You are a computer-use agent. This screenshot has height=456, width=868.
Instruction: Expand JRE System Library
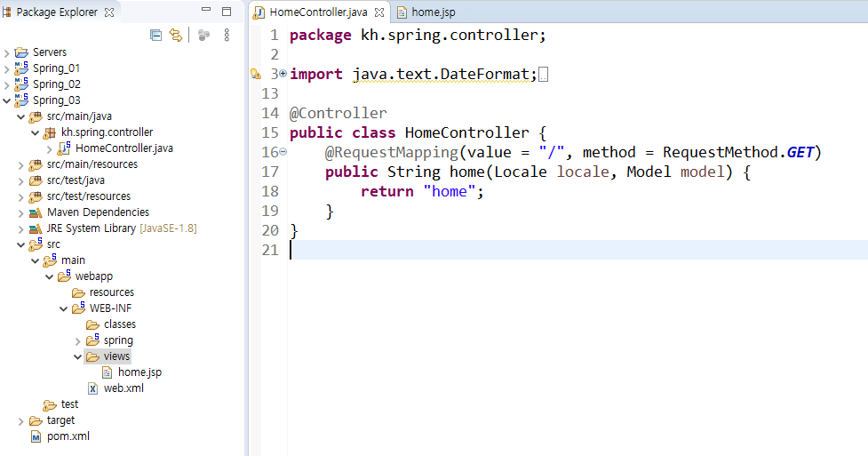[21, 229]
